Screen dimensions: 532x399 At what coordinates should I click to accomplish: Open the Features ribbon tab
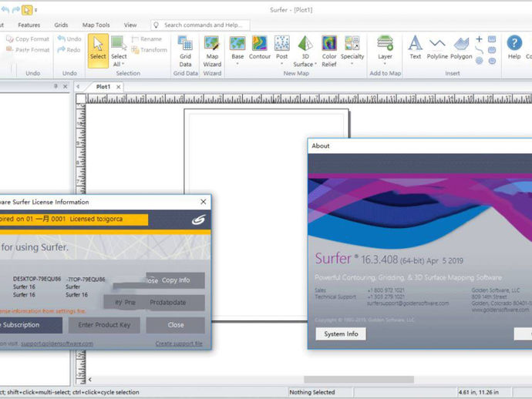[x=29, y=25]
